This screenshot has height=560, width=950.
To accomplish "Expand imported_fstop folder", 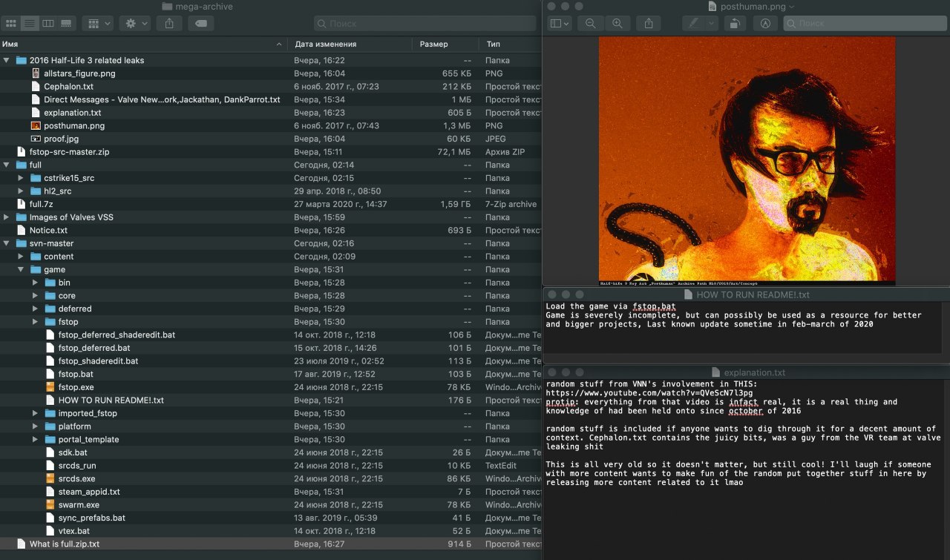I will (35, 413).
